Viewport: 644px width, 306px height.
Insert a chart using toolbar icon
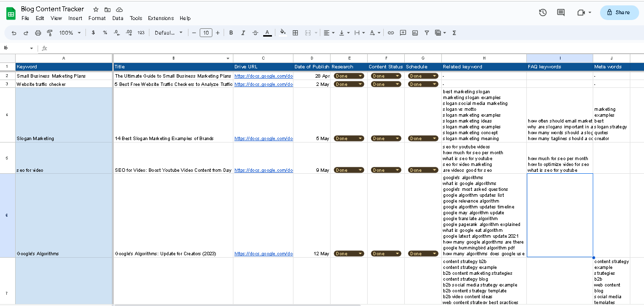click(x=415, y=33)
